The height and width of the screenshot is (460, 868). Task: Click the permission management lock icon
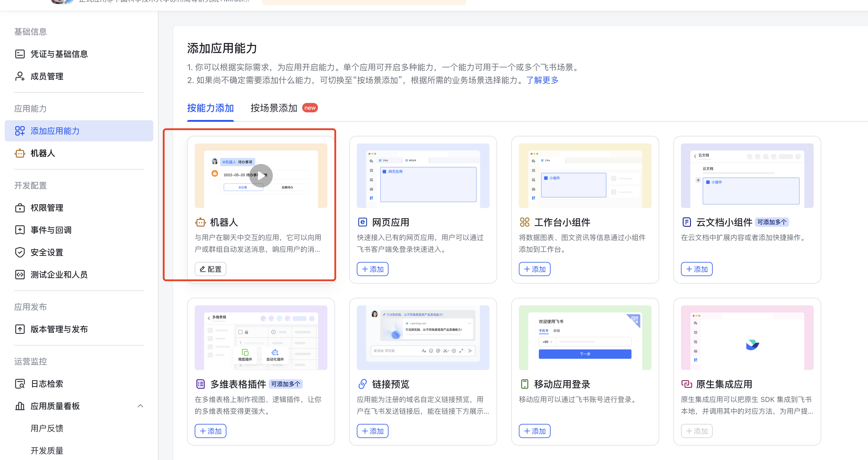(x=20, y=208)
